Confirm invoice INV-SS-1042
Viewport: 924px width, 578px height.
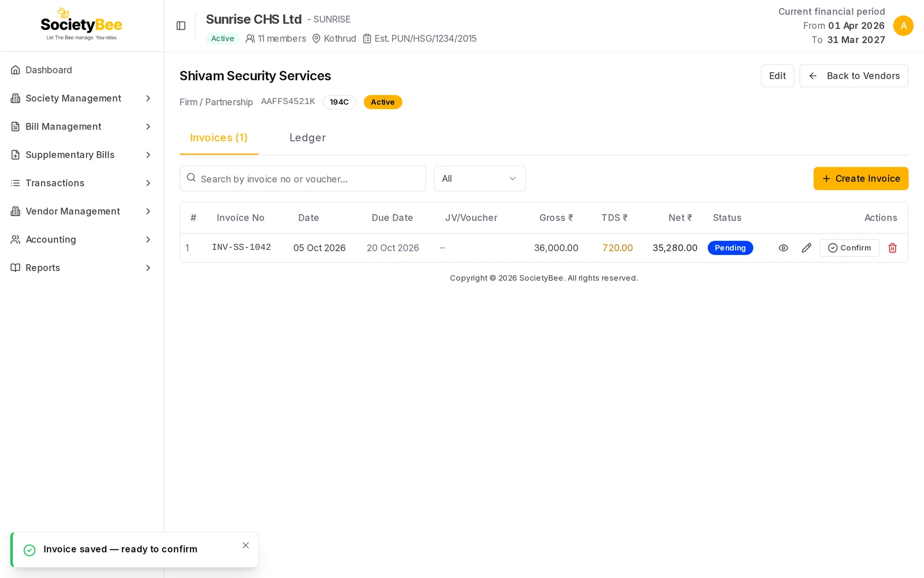click(x=849, y=248)
